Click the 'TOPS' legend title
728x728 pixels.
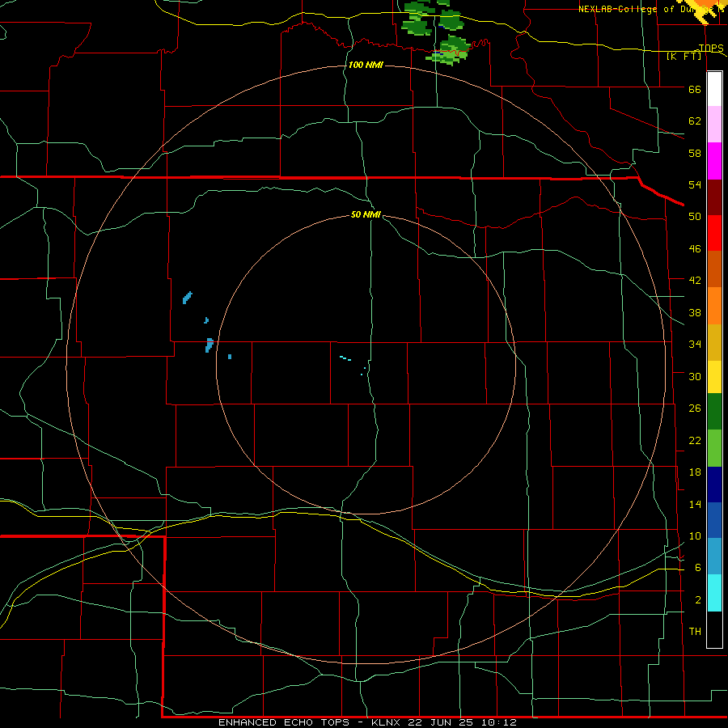(711, 48)
